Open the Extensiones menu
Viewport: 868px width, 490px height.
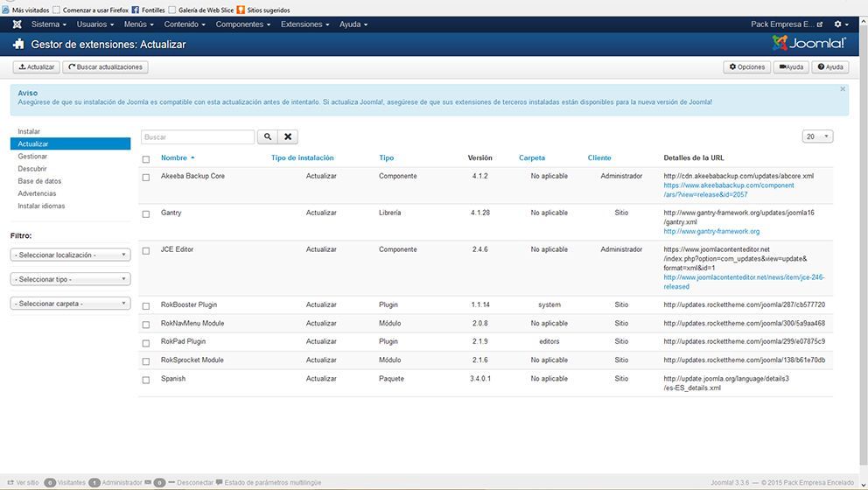pyautogui.click(x=305, y=24)
